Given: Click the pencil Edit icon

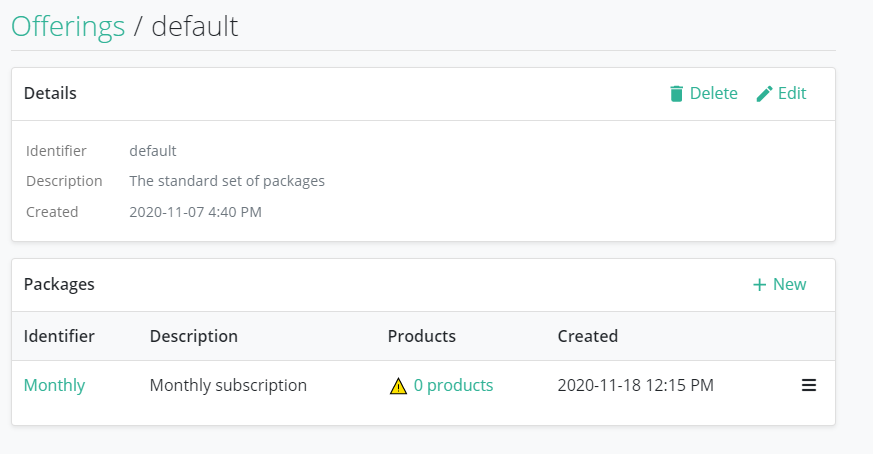Looking at the screenshot, I should point(764,94).
